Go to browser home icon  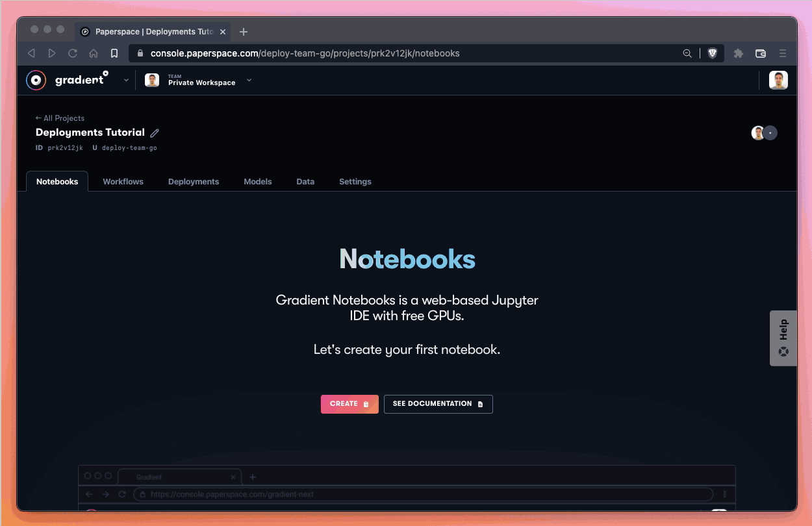click(x=94, y=53)
